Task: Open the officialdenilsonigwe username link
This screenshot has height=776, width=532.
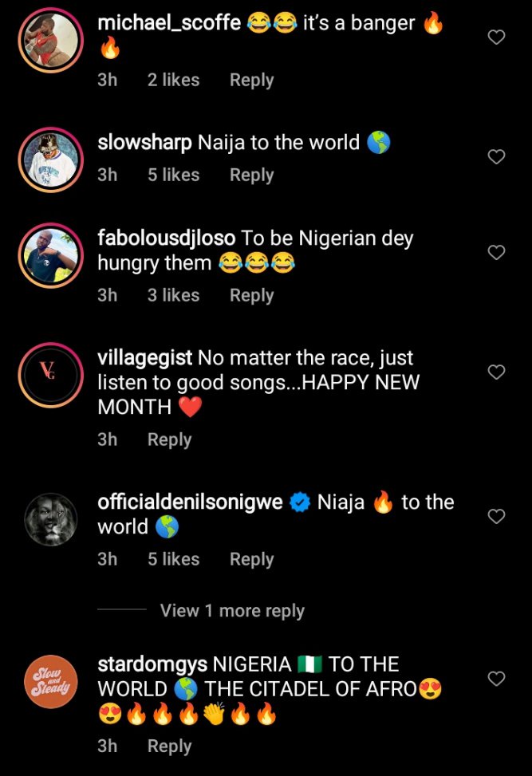Action: tap(190, 502)
